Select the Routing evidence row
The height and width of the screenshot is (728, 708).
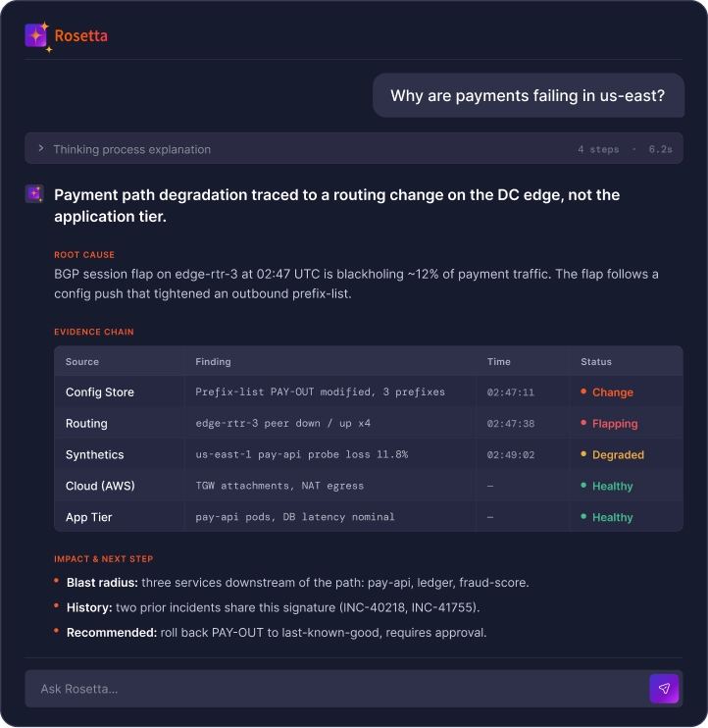point(369,423)
